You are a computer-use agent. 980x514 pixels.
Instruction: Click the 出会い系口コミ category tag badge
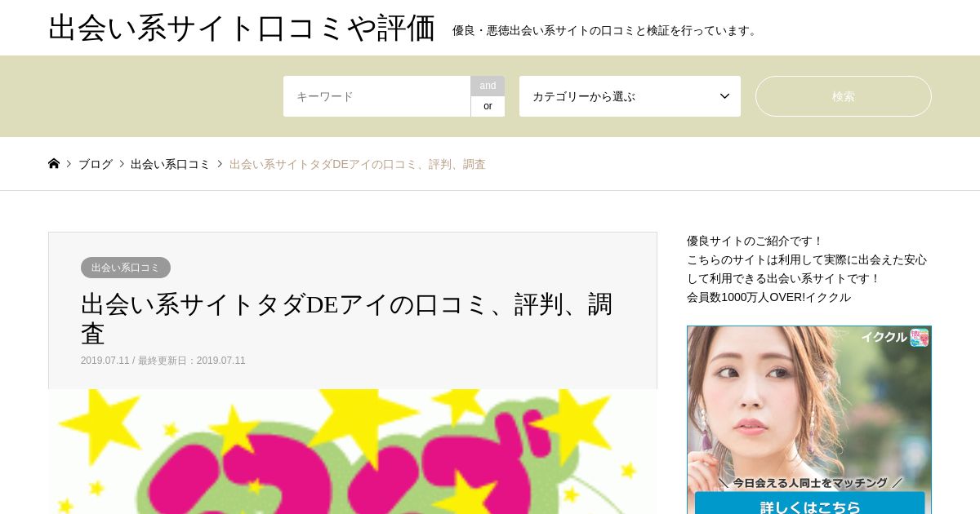[126, 268]
